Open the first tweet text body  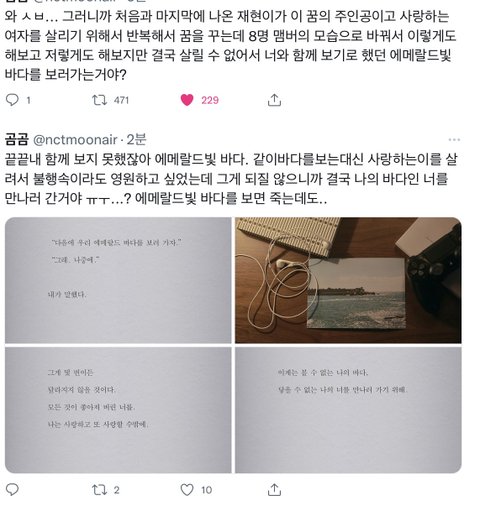coord(230,45)
